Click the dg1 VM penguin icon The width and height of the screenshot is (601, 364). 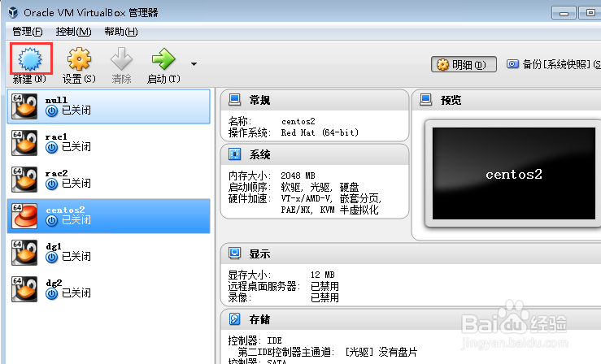pyautogui.click(x=24, y=253)
